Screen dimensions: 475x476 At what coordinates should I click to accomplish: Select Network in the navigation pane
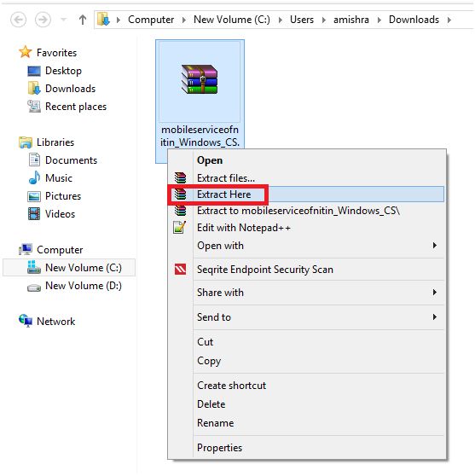pos(55,322)
